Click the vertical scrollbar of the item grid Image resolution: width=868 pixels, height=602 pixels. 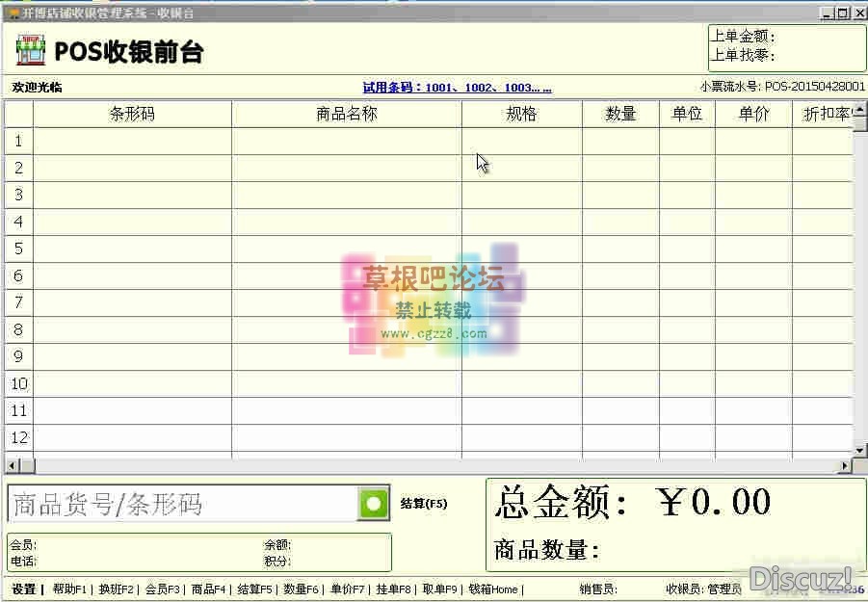click(x=860, y=279)
